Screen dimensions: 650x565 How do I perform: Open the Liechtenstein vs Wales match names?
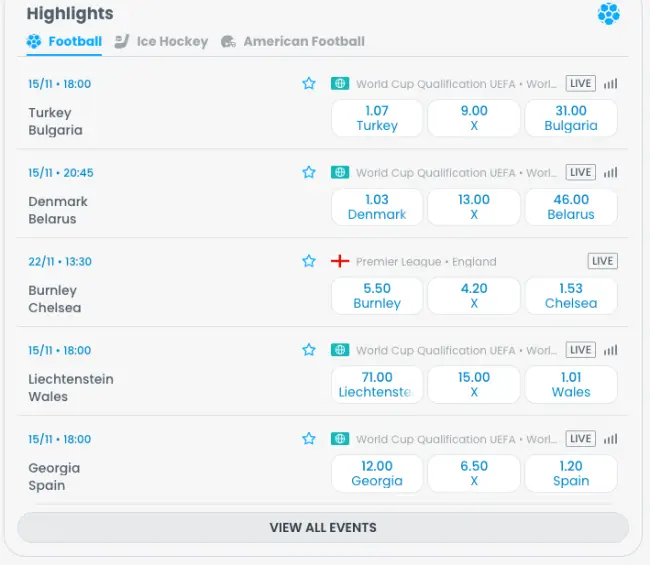[x=71, y=388]
